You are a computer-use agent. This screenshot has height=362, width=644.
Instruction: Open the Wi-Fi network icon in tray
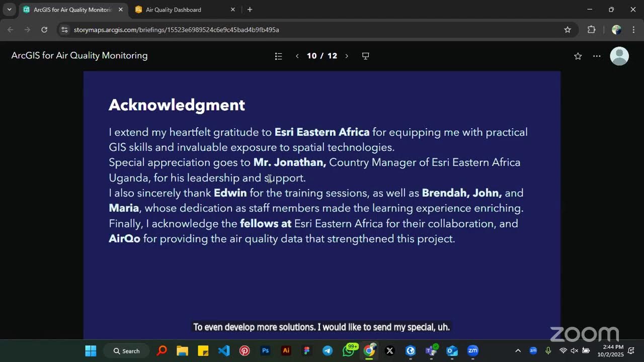[563, 351]
